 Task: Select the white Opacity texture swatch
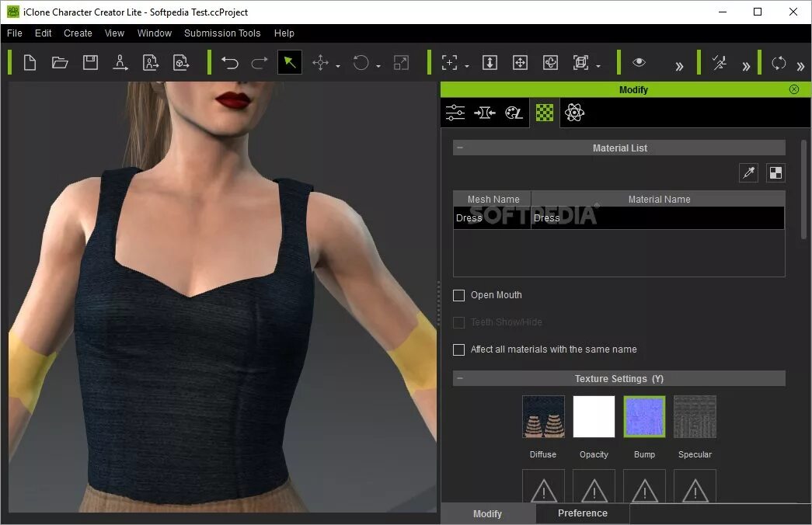click(x=594, y=417)
